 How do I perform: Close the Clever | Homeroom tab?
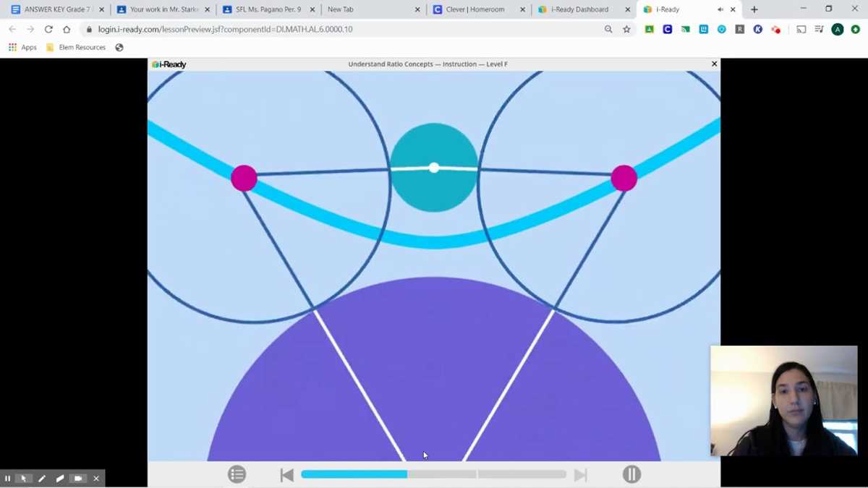(522, 9)
